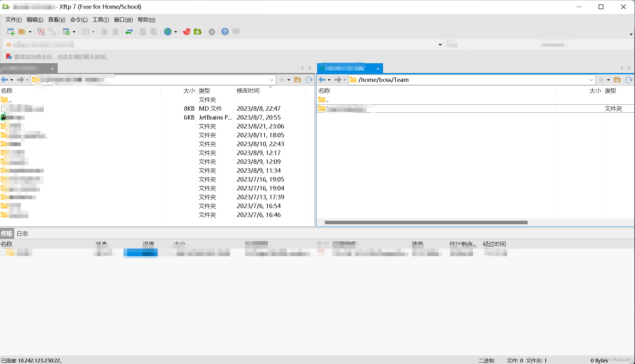Expand the open-folder dropdown arrow in toolbar
The height and width of the screenshot is (364, 635).
tap(29, 32)
